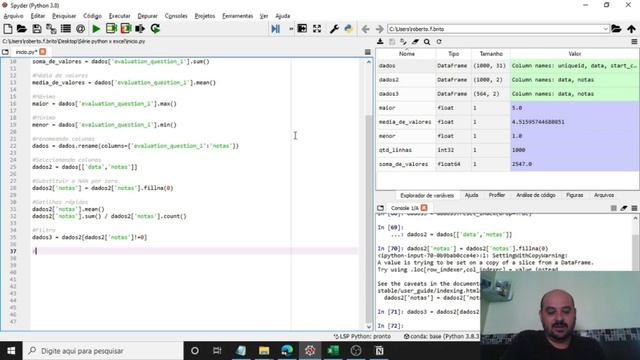
Task: Save all open files
Action: [x=51, y=29]
